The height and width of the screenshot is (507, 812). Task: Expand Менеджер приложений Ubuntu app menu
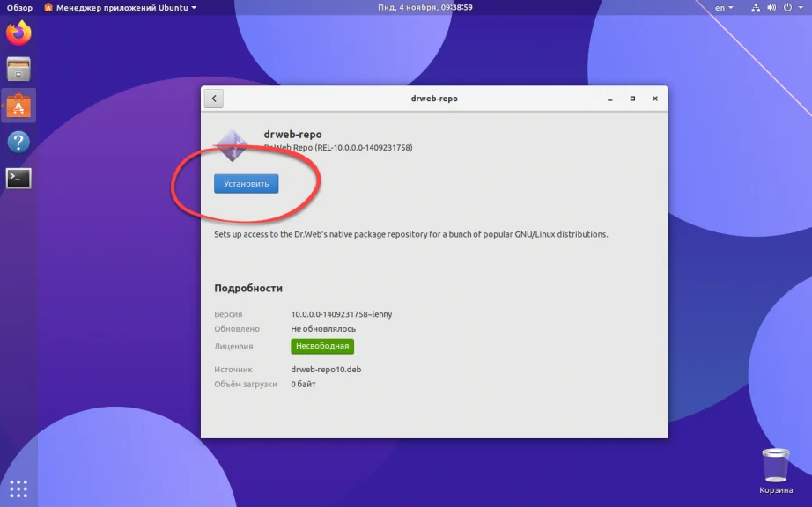[x=120, y=7]
